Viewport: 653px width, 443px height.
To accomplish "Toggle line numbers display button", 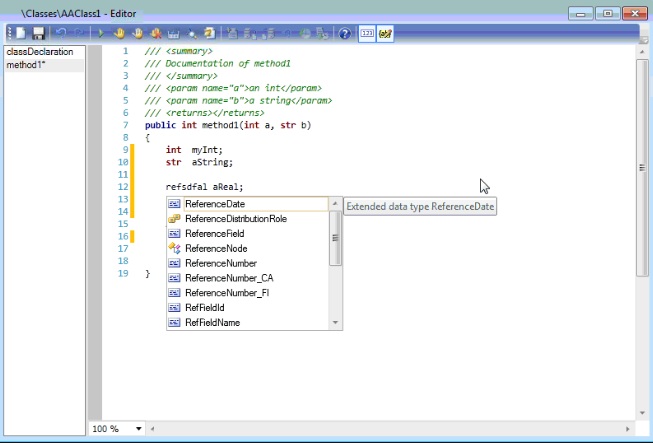I will [367, 33].
